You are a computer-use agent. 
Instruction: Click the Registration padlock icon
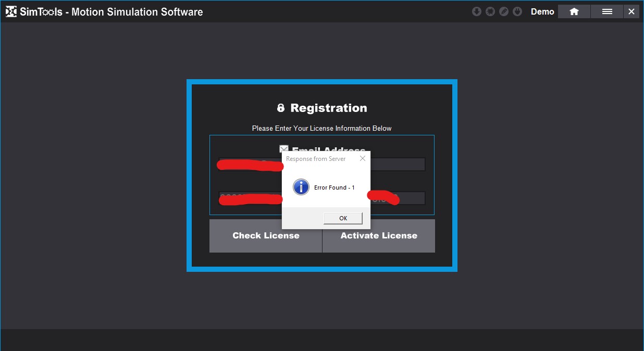pos(281,108)
